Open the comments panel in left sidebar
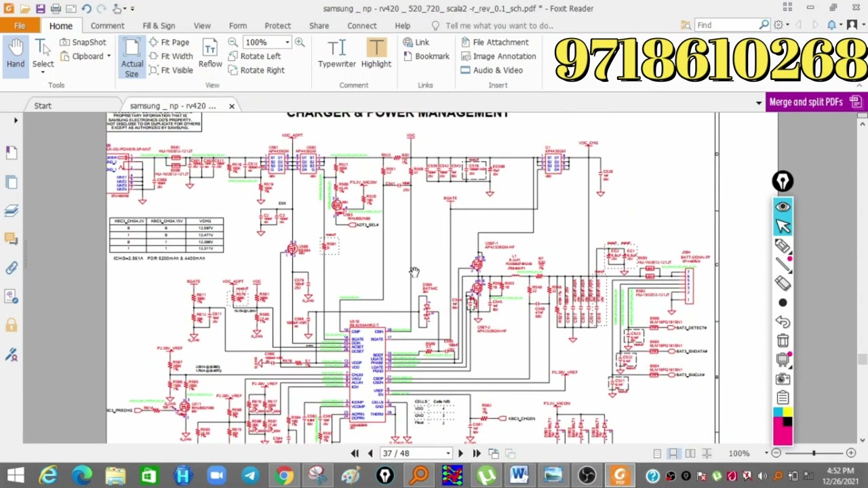 coord(12,239)
